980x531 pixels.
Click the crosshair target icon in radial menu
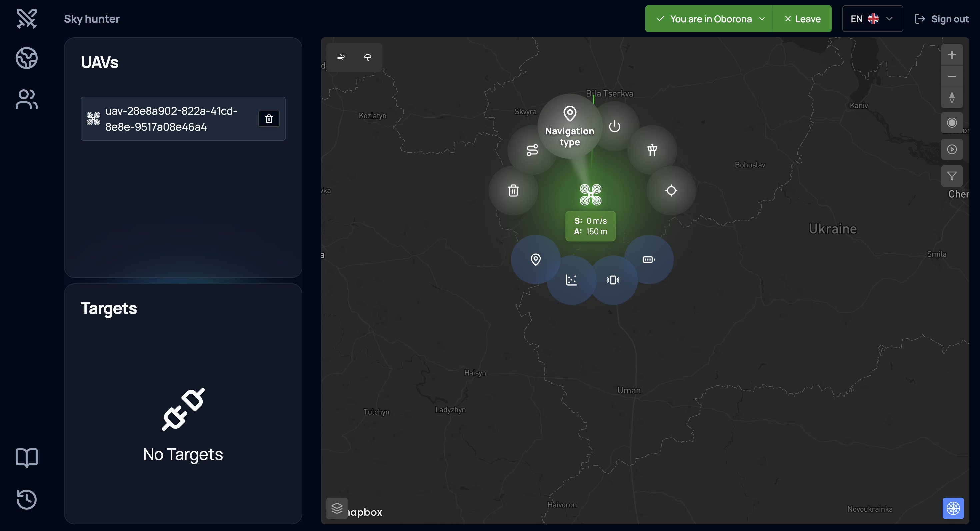(x=671, y=190)
